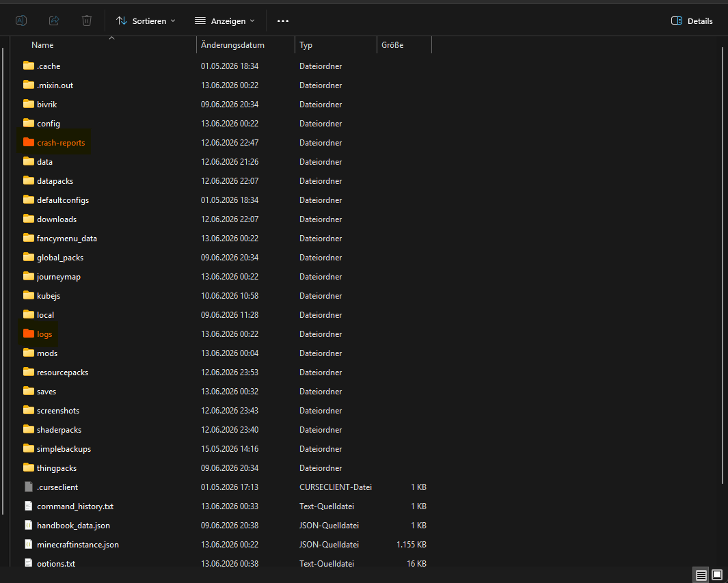Select the config folder icon
This screenshot has height=583, width=728.
click(29, 124)
